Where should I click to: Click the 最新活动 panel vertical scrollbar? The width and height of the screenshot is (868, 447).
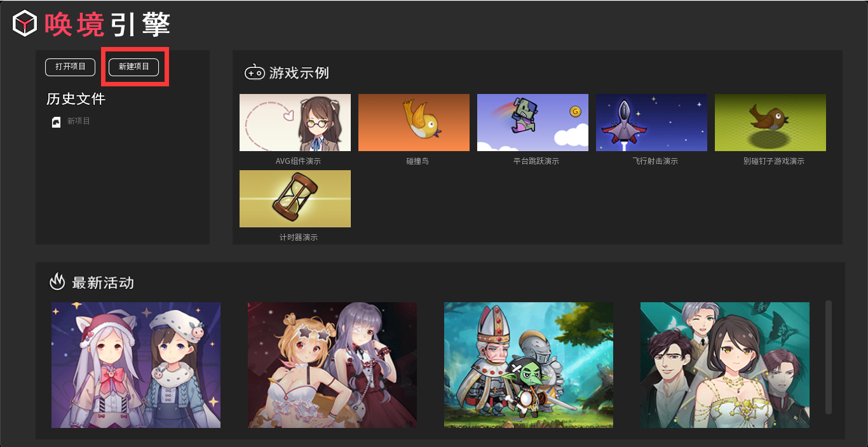coord(829,357)
